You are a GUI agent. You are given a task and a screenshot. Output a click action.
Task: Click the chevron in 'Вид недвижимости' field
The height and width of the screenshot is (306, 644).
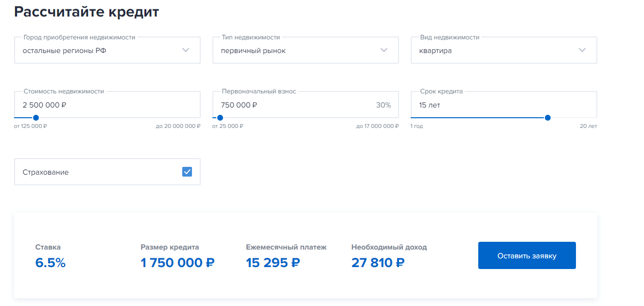coord(582,50)
